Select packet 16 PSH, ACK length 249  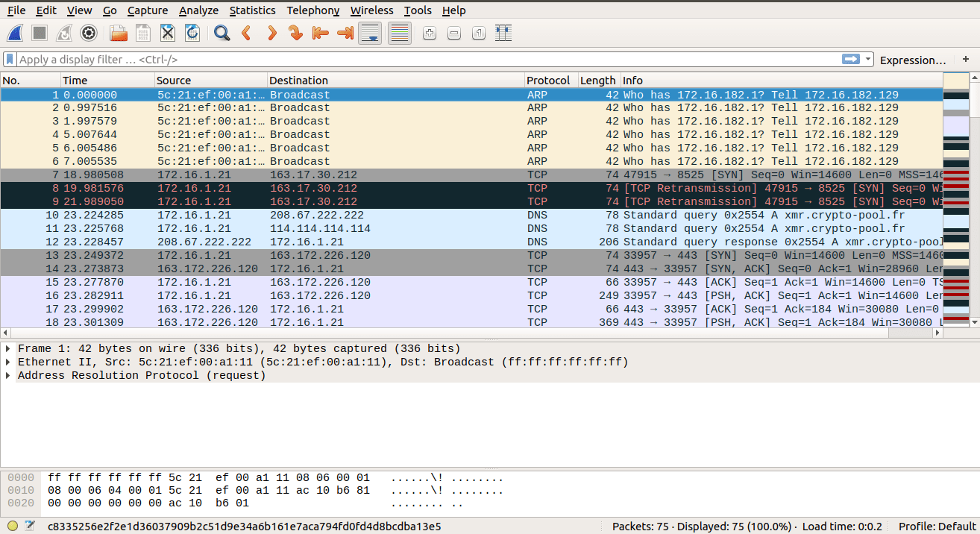(471, 295)
